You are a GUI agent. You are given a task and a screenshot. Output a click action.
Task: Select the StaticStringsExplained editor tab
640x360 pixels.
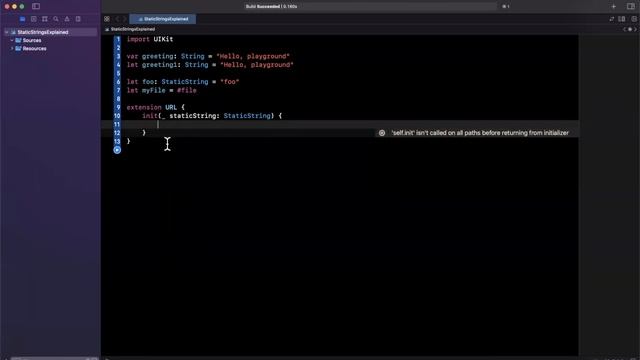[163, 19]
